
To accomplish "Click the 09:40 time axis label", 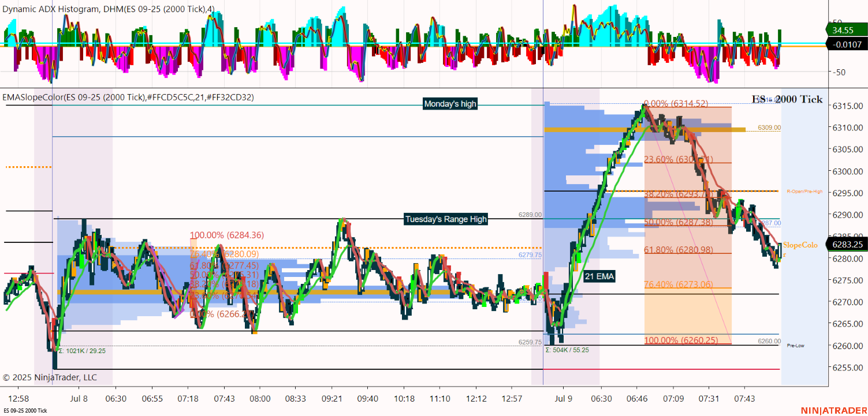I will 368,399.
